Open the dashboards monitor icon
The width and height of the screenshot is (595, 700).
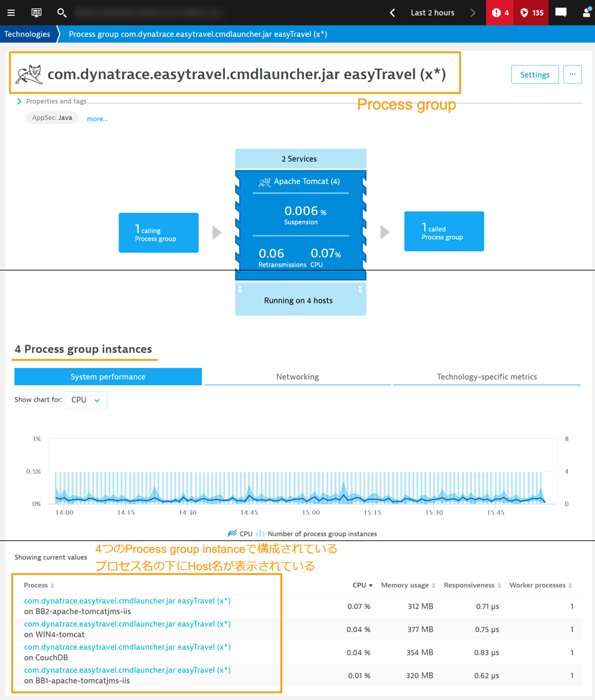[x=37, y=12]
